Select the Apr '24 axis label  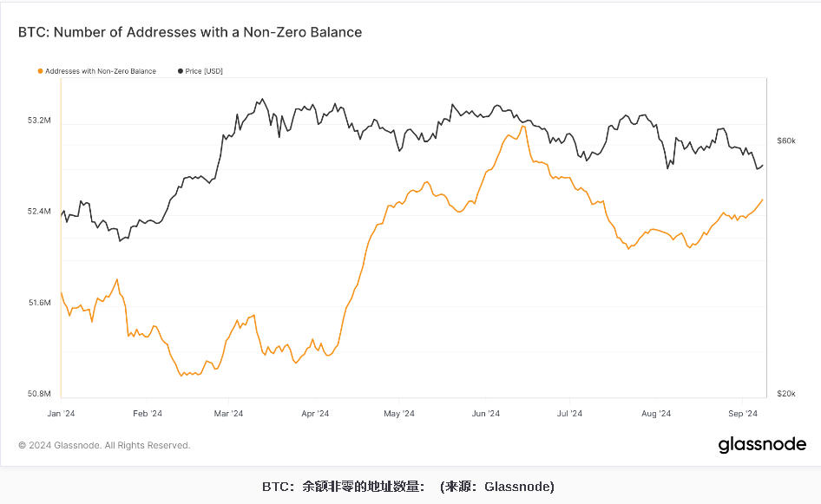coord(315,414)
